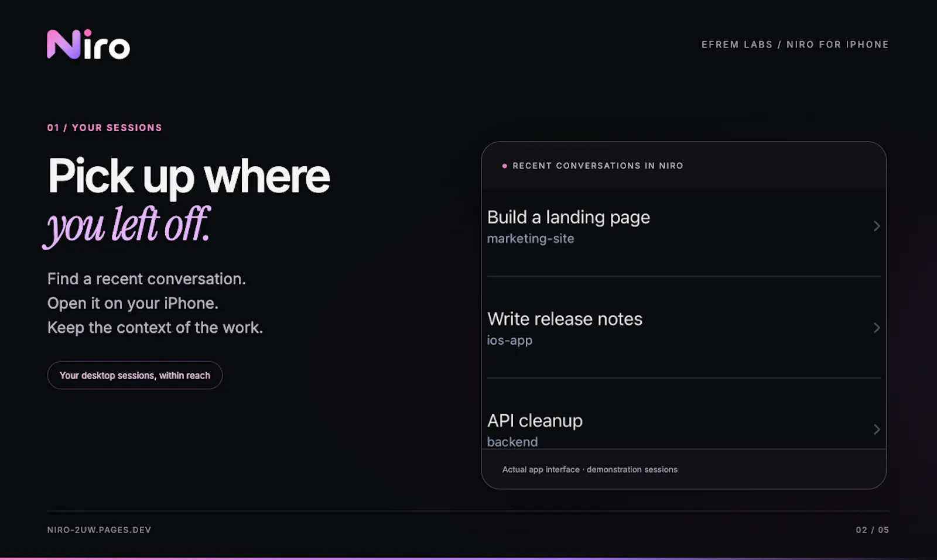Click the Open it on your iPhone line

click(133, 303)
